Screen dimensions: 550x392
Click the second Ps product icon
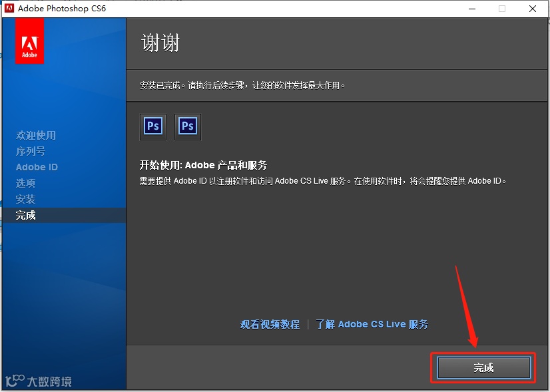coord(188,127)
